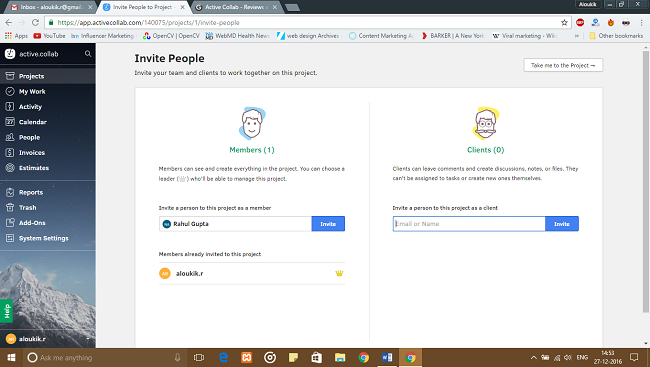Click the green Help tab
Viewport: 650px width, 367px height.
(x=6, y=311)
